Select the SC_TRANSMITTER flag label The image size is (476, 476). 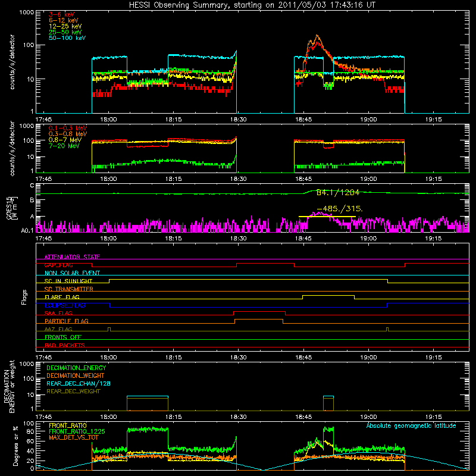(x=68, y=289)
